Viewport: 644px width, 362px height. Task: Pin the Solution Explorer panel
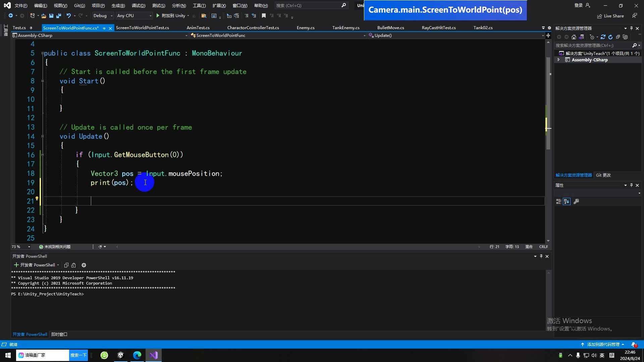coord(631,28)
